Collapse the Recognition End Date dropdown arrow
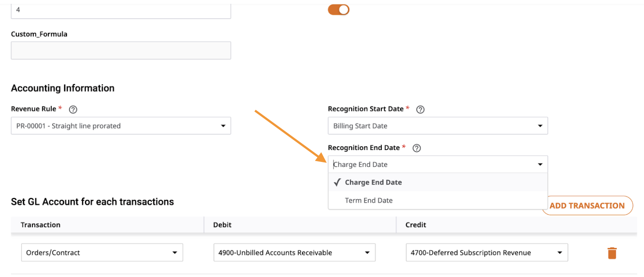644x277 pixels. [540, 164]
